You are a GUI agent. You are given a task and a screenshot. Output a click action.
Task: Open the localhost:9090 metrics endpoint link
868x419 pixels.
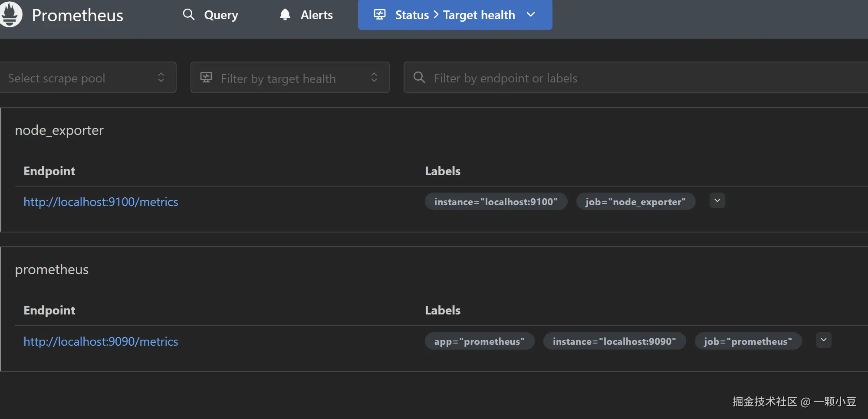(101, 342)
